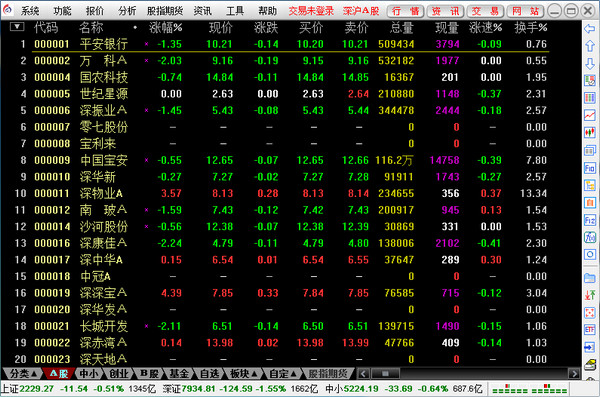Click the mini index chart in status bar
The height and width of the screenshot is (397, 600).
point(530,389)
